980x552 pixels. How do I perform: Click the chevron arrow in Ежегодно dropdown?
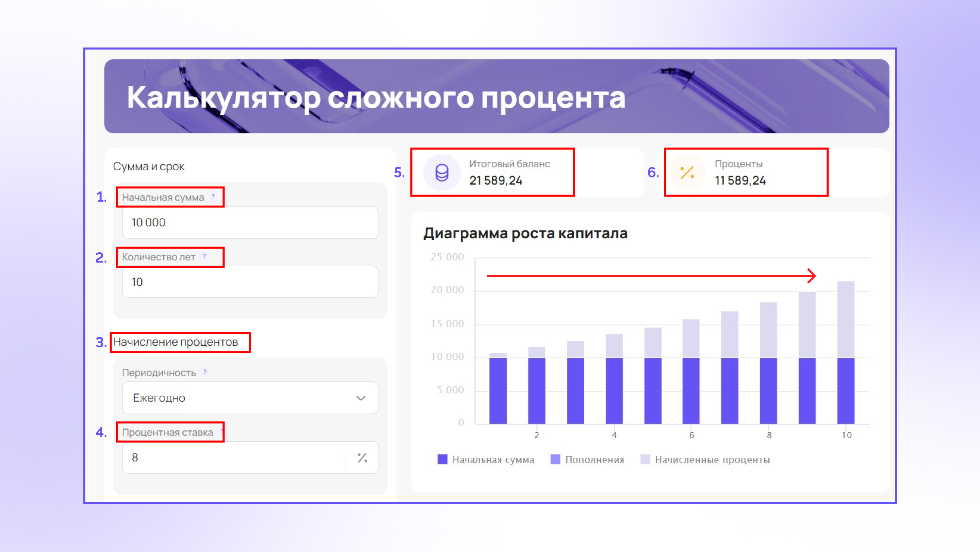(x=361, y=398)
